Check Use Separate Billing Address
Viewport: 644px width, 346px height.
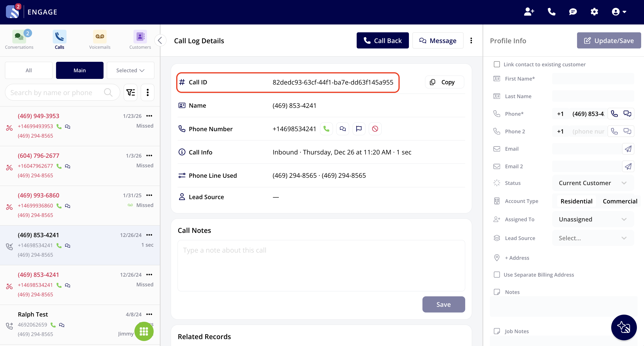[x=497, y=275]
